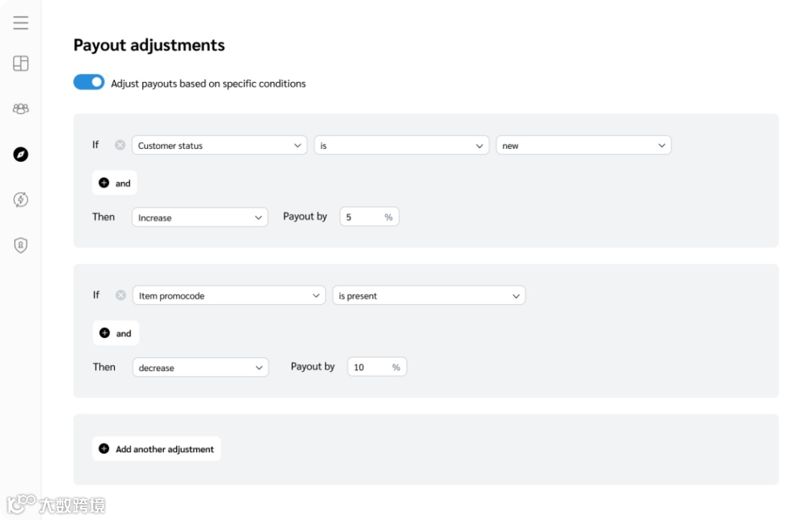Viewport: 812px width, 520px height.
Task: Disable adjust payouts based on conditions toggle
Action: (x=89, y=82)
